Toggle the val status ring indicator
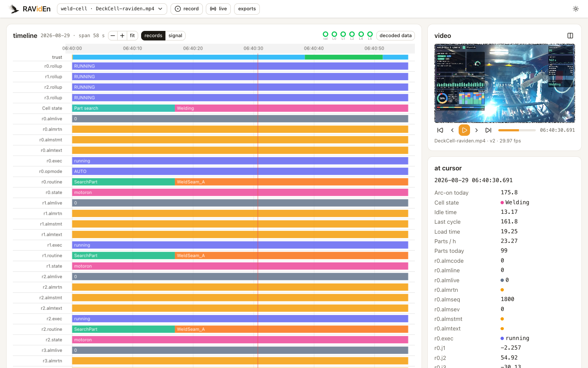Image resolution: width=588 pixels, height=368 pixels. click(x=325, y=35)
